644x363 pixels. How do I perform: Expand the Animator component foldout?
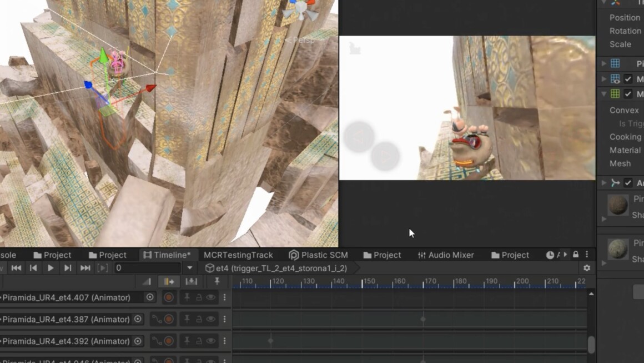[x=604, y=183]
